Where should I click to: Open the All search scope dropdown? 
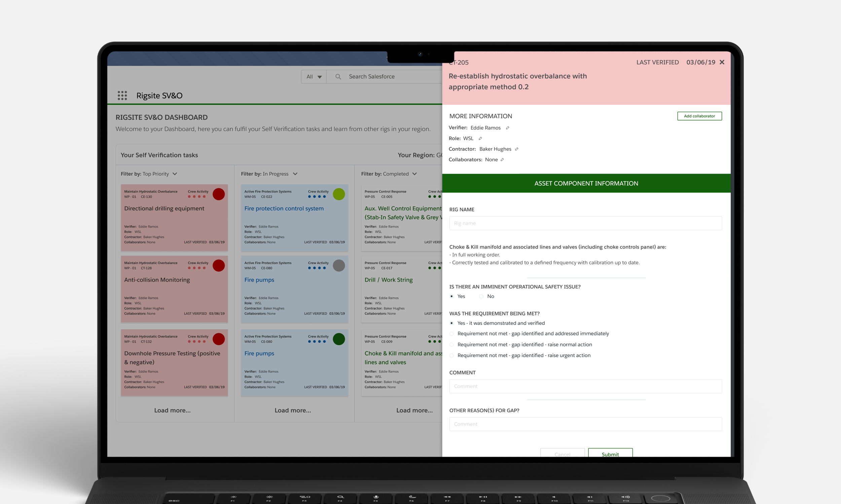(314, 77)
